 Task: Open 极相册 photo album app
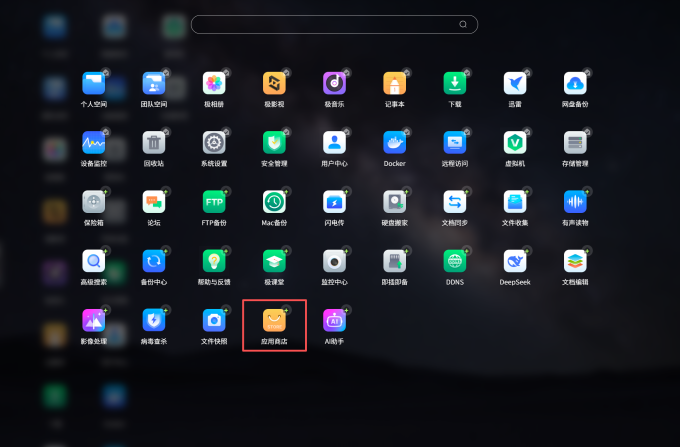(x=214, y=83)
